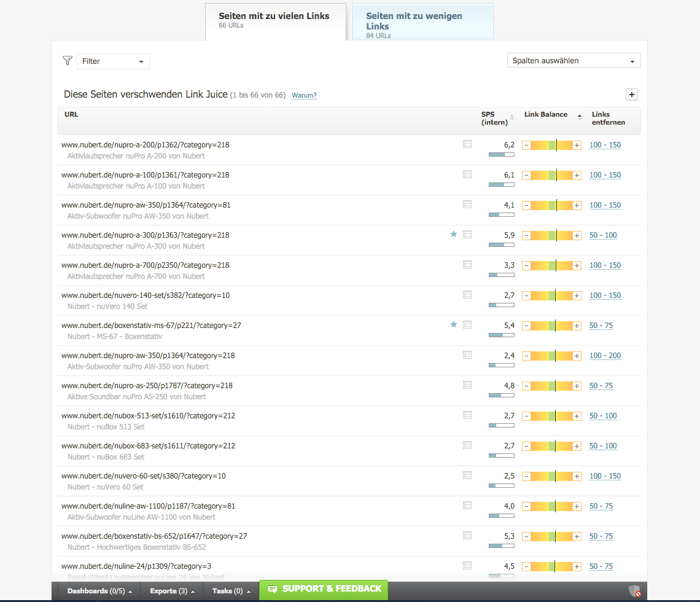
Task: Open details icon for nuline-aw-1100 row
Action: click(x=467, y=506)
